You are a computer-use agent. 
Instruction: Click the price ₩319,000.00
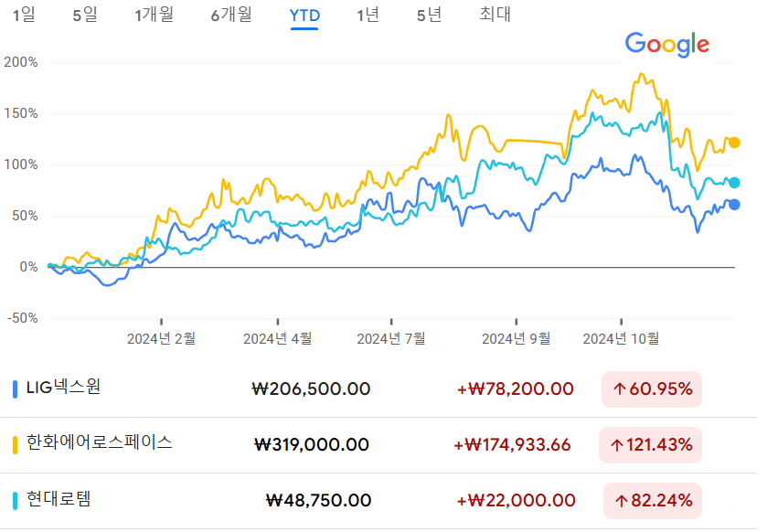pos(312,445)
